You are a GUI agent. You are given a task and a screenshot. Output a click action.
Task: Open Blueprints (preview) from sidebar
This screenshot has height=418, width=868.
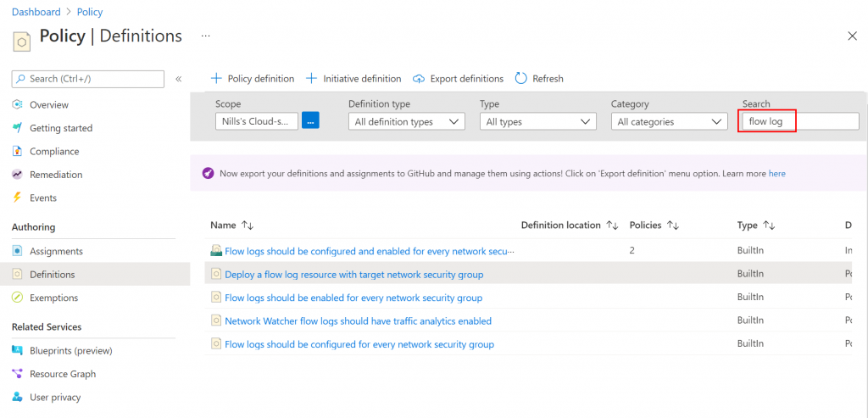70,350
